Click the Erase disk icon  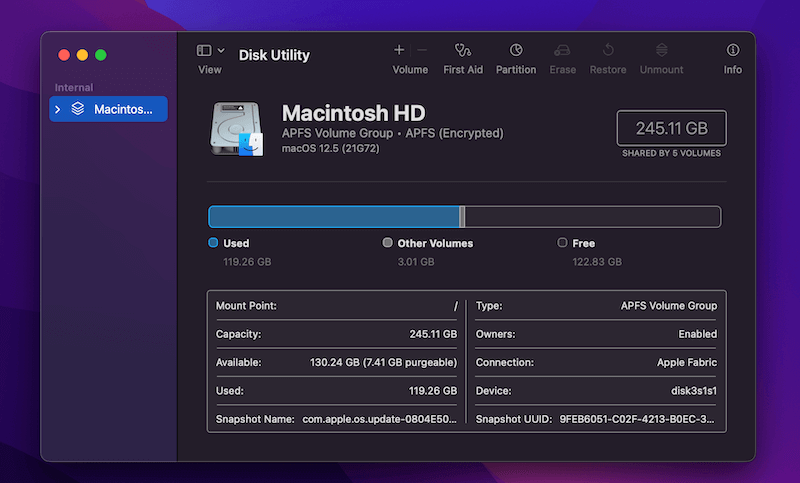562,50
